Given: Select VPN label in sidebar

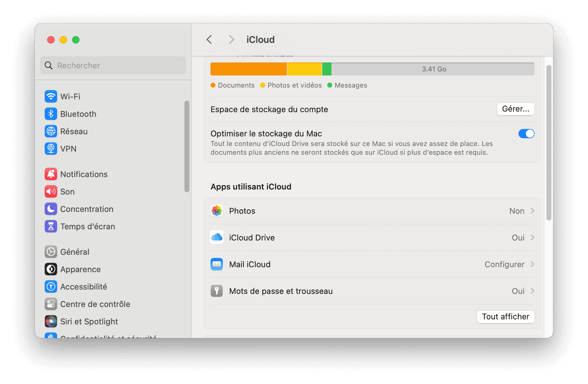Looking at the screenshot, I should coord(68,149).
